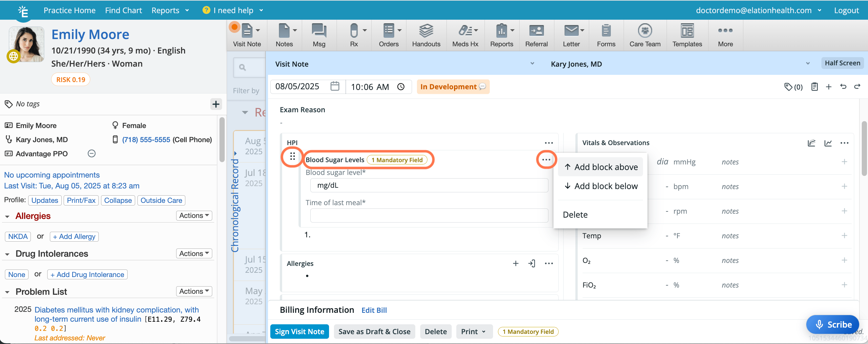Click the Blood sugar level mg/dL field
Viewport: 868px width, 344px height.
point(429,185)
